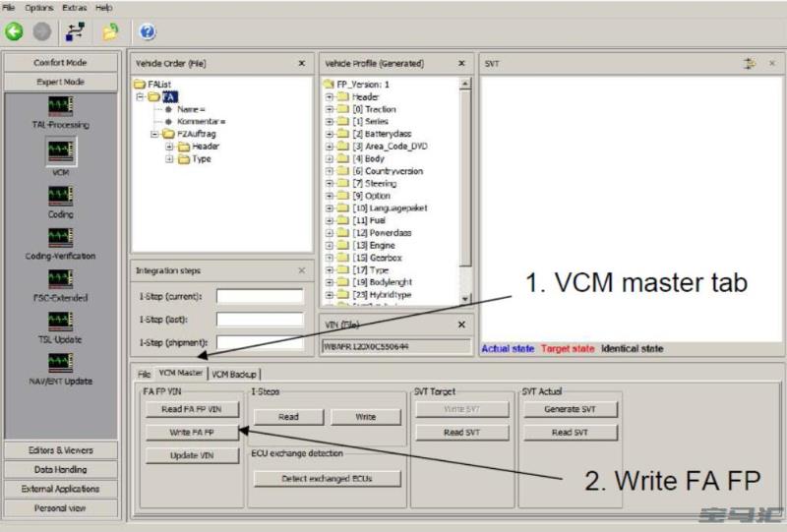Image resolution: width=787 pixels, height=532 pixels.
Task: Click Read SVT under SVT Actual
Action: [x=571, y=432]
